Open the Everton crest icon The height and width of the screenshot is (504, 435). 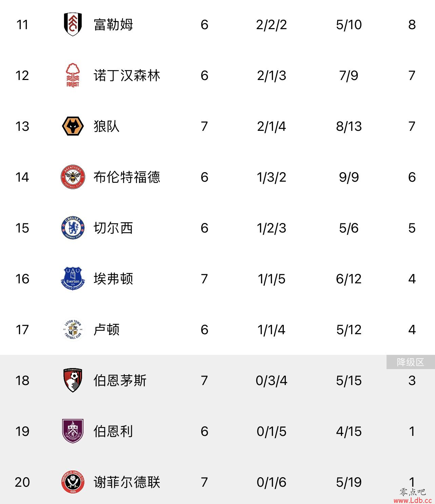tap(73, 279)
